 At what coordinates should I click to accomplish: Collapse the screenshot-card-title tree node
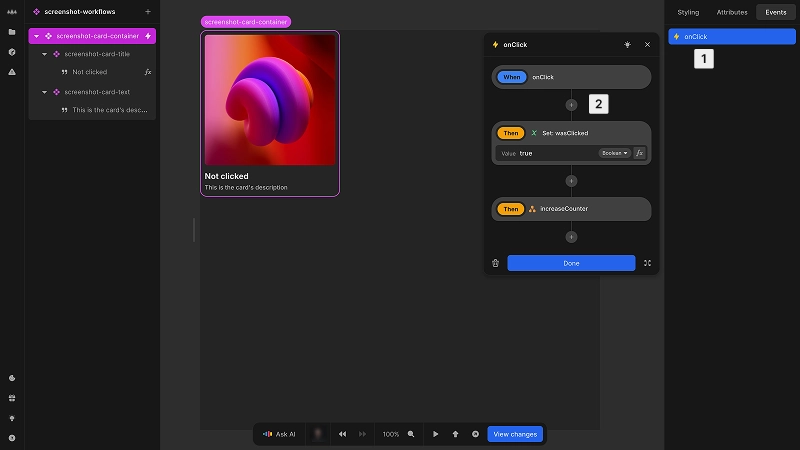pyautogui.click(x=44, y=54)
